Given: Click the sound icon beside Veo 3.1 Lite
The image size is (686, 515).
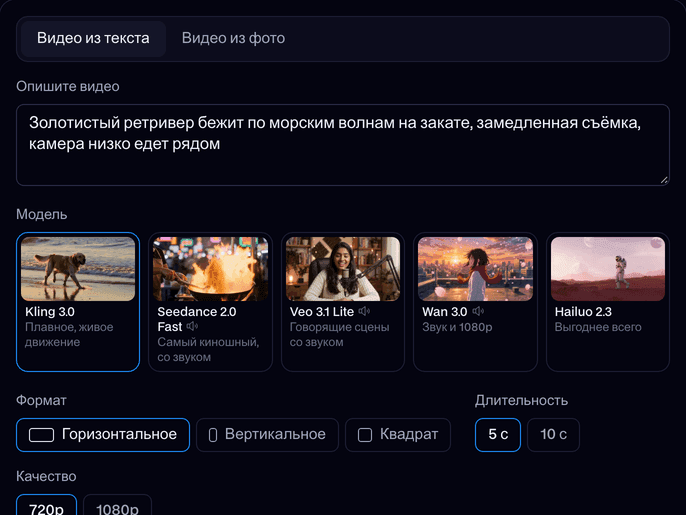Looking at the screenshot, I should pyautogui.click(x=364, y=311).
